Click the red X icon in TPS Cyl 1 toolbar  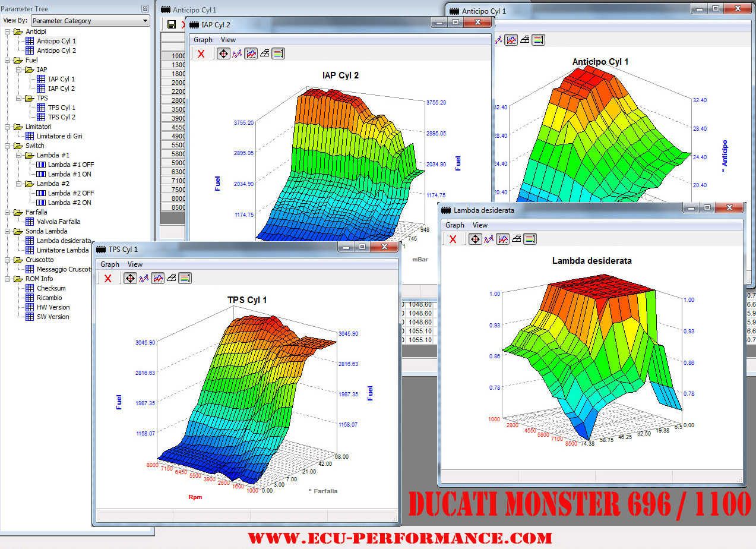click(x=108, y=278)
